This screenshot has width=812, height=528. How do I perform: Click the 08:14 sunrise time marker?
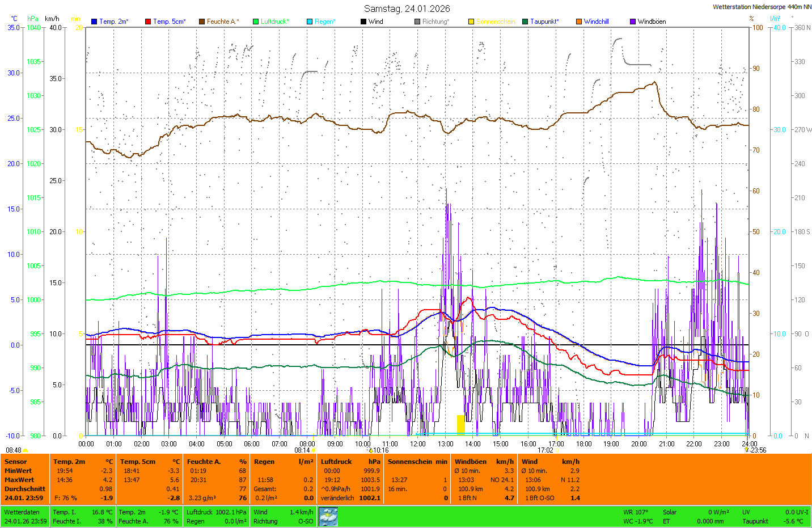click(x=302, y=450)
